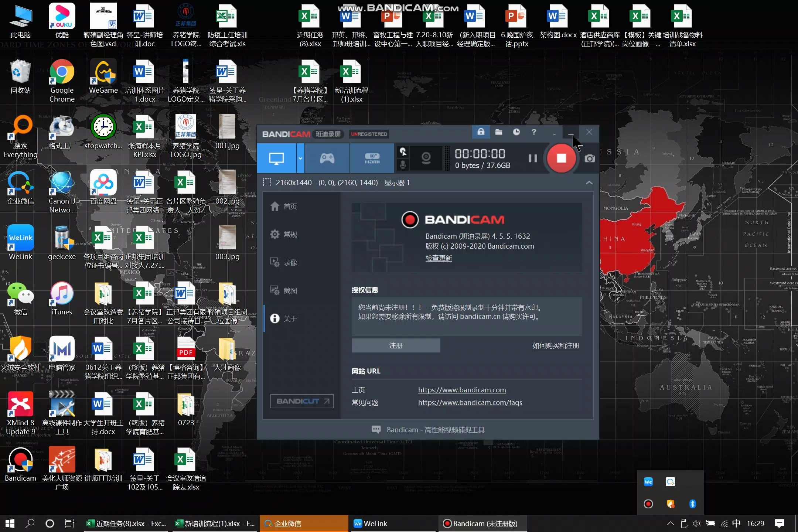Collapse hidden tray icons chevron
798x532 pixels.
point(671,524)
